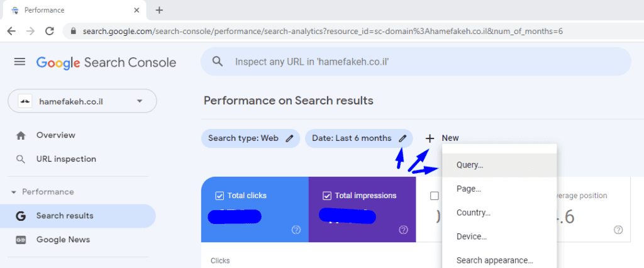Select Query… from the filter menu
The width and height of the screenshot is (644, 268).
[x=470, y=165]
